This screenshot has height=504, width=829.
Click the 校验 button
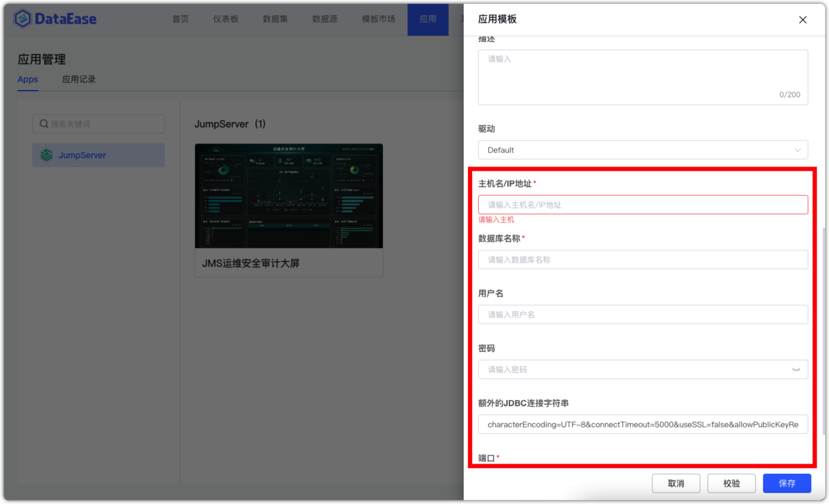(x=732, y=483)
